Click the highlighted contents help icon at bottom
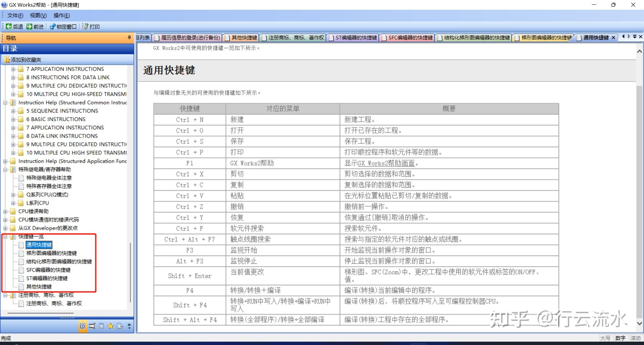Image resolution: width=644 pixels, height=345 pixels. (x=83, y=326)
